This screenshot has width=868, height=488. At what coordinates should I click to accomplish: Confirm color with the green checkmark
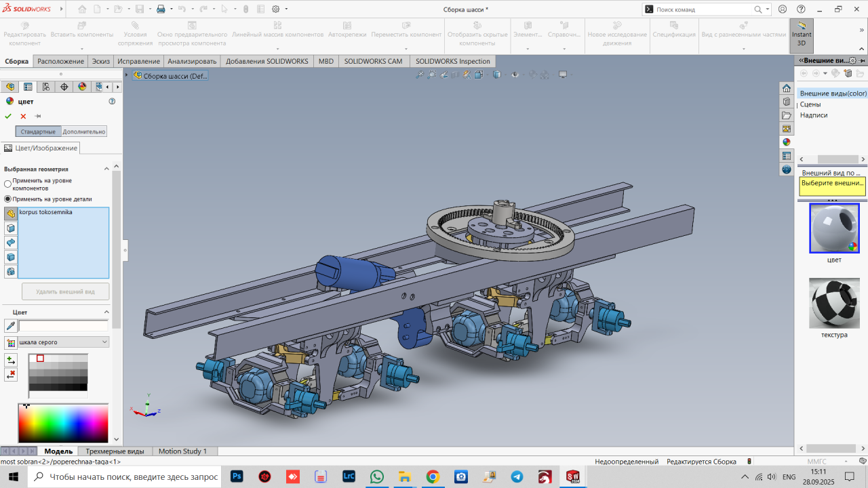tap(8, 116)
